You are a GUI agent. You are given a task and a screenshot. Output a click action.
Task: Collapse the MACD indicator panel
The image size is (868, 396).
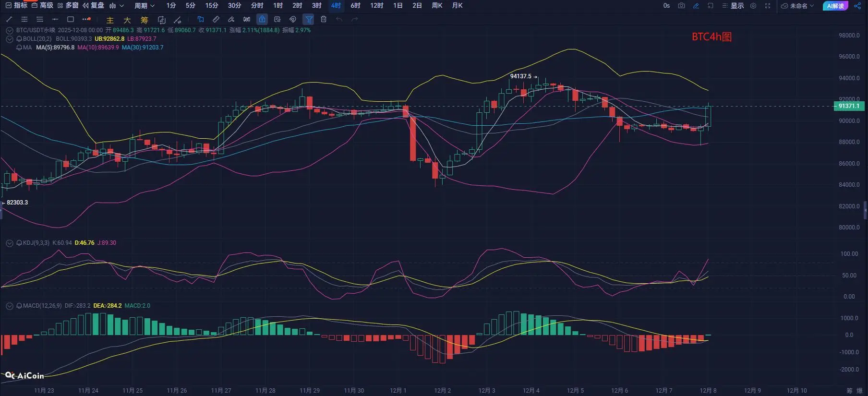(x=10, y=306)
